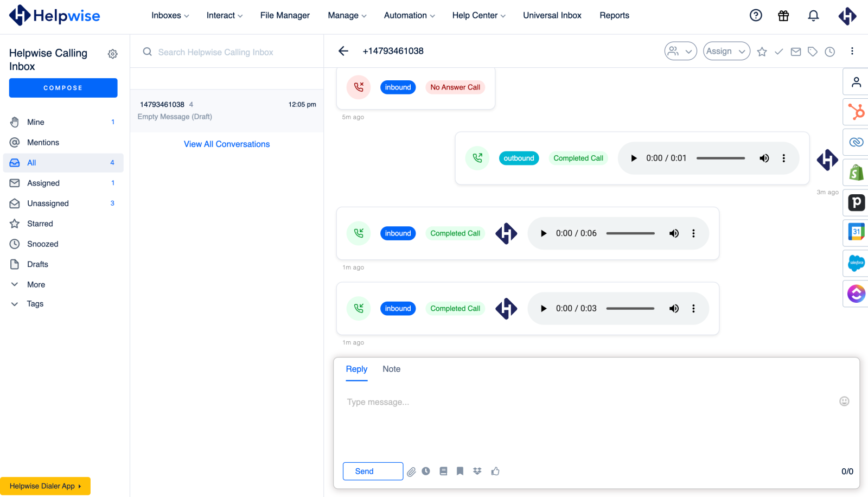Viewport: 868px width, 497px height.
Task: Open the Salesforce integration panel
Action: 856,263
